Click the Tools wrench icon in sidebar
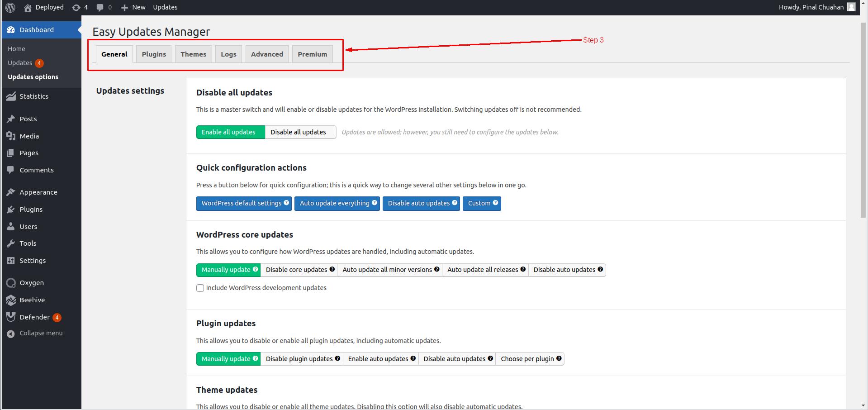Screen dimensions: 868x410 coord(11,243)
